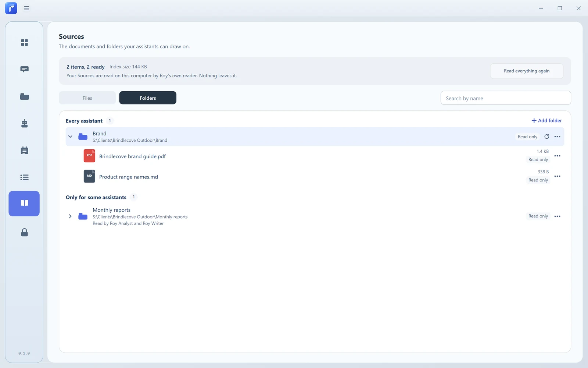This screenshot has width=588, height=368.
Task: Select the Sources book icon in sidebar
Action: point(24,204)
